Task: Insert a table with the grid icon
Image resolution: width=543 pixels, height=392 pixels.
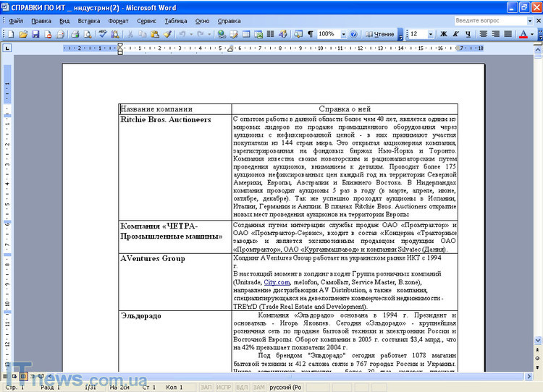Action: click(x=246, y=34)
